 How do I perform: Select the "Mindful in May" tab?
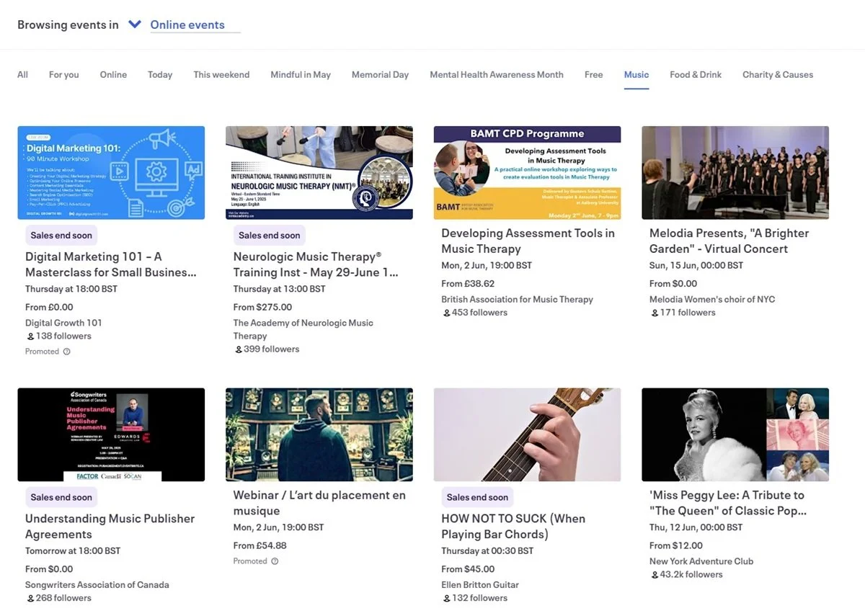click(301, 74)
